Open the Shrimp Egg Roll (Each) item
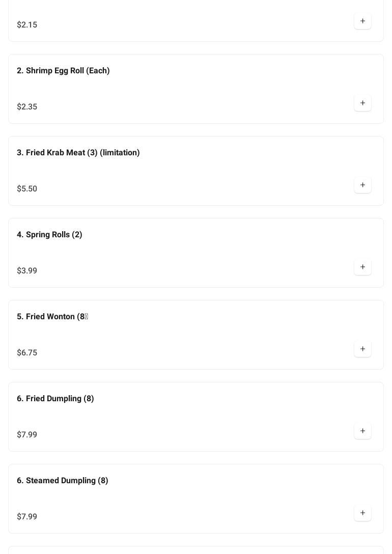This screenshot has height=554, width=392. point(63,71)
